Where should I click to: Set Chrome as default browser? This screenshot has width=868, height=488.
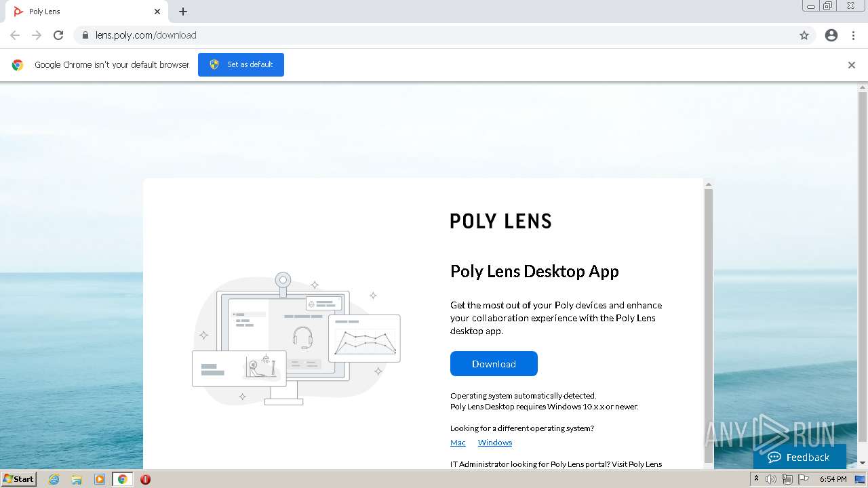(241, 64)
